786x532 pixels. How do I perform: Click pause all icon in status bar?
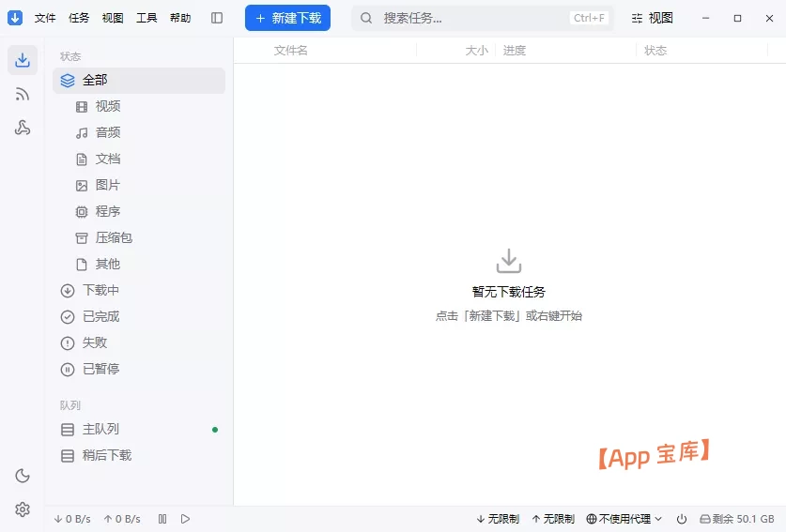click(x=162, y=519)
